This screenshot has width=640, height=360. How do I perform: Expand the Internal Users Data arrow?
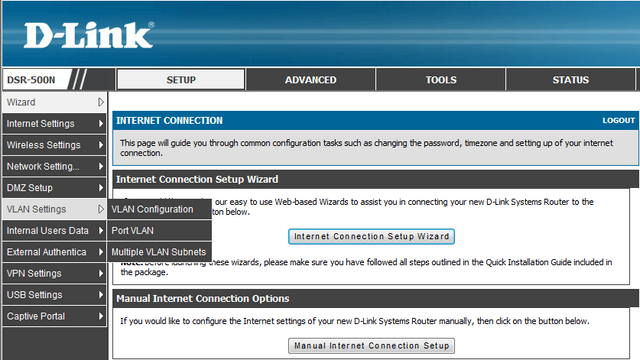101,231
